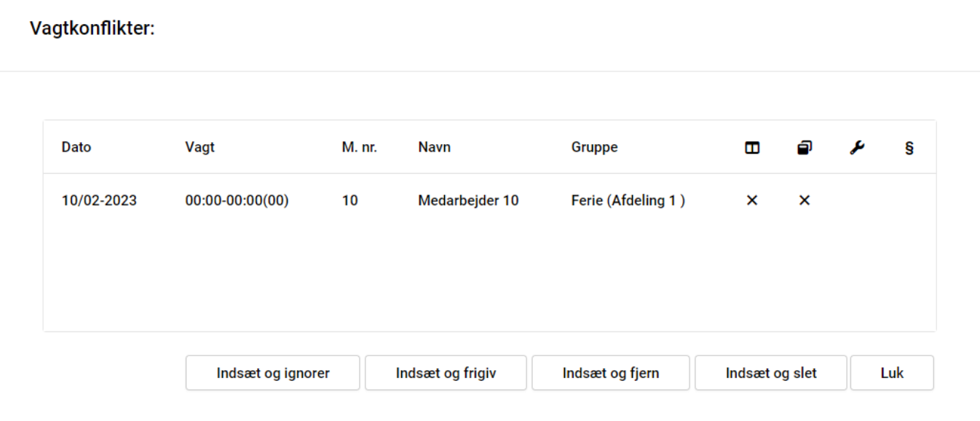Click the Gruppe column header
Screen dimensions: 980x421
coord(594,147)
